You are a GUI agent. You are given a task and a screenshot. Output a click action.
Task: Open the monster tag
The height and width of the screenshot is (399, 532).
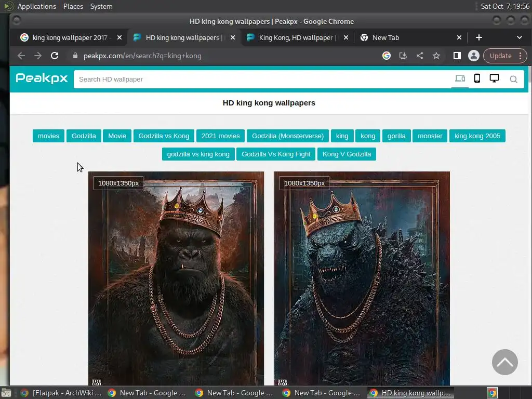point(430,136)
